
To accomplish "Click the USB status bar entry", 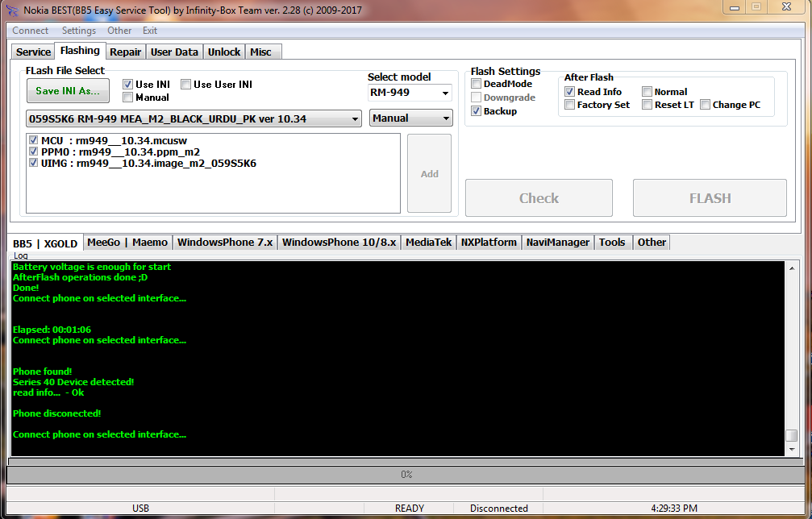I will (x=140, y=509).
